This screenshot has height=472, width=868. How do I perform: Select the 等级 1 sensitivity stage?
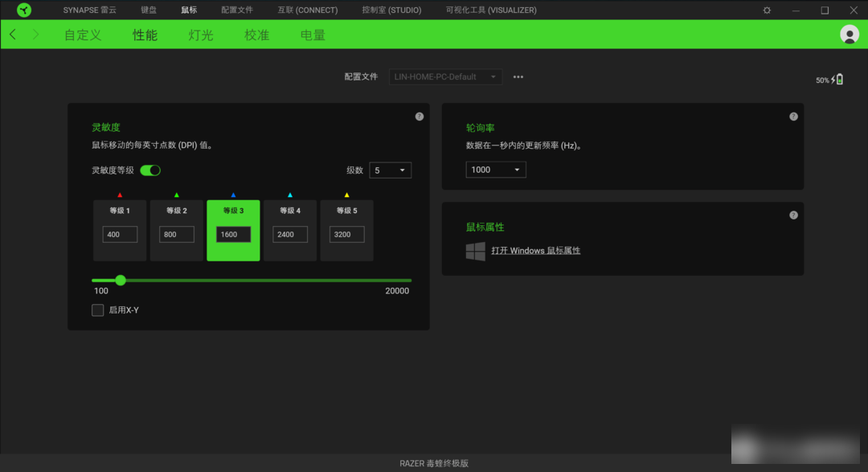[x=120, y=231]
